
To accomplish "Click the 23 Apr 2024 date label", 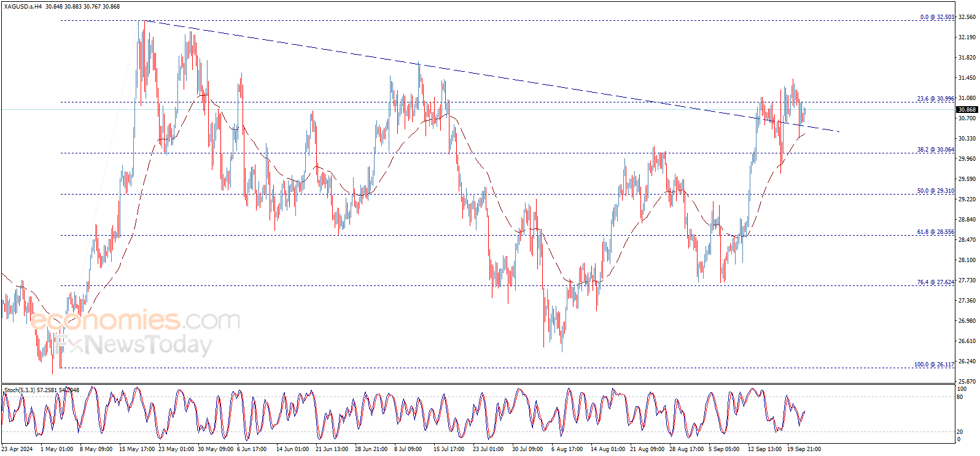I will pyautogui.click(x=17, y=449).
